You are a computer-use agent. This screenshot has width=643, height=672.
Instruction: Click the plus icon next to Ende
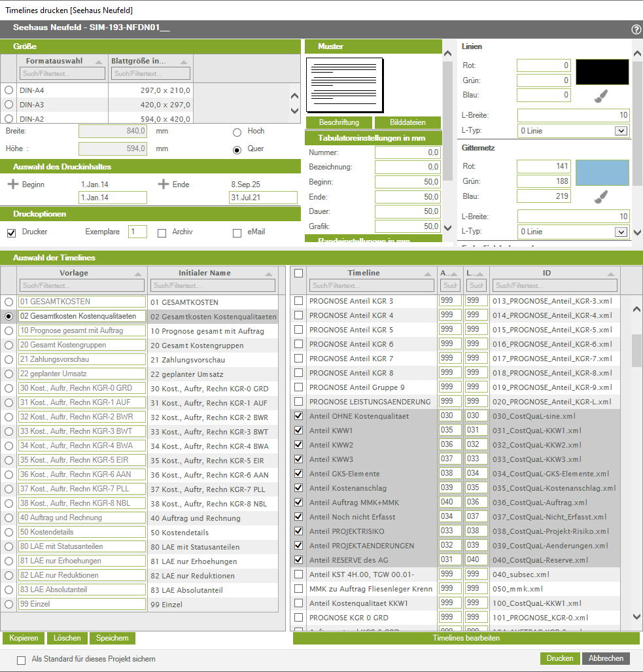(164, 185)
